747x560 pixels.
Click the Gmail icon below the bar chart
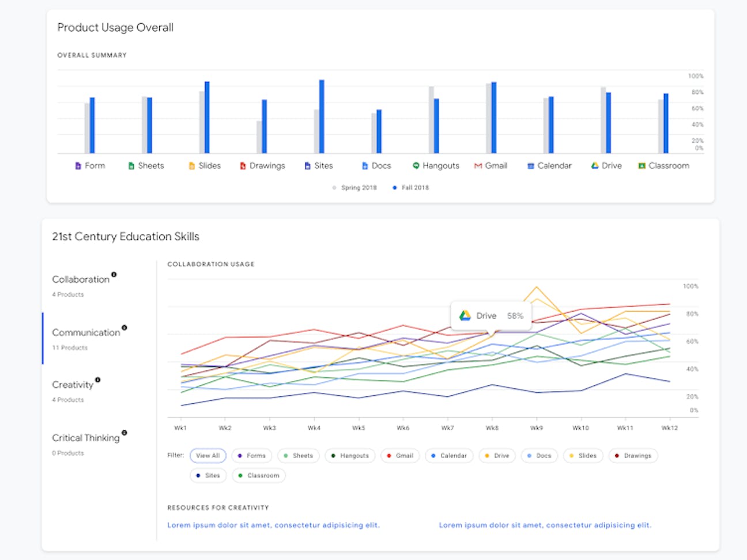pyautogui.click(x=477, y=165)
